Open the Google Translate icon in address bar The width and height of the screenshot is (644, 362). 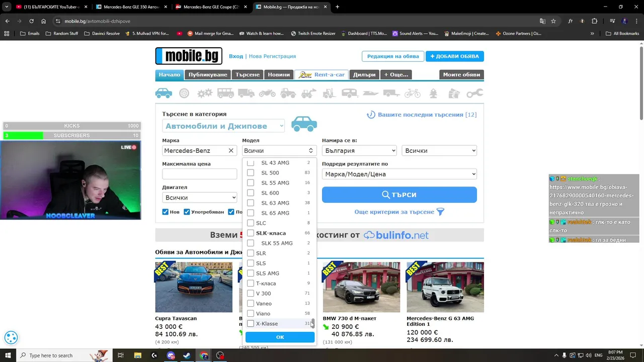[542, 21]
